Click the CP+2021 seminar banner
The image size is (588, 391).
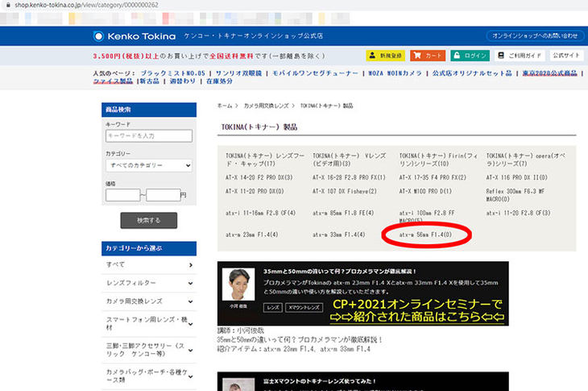point(362,295)
